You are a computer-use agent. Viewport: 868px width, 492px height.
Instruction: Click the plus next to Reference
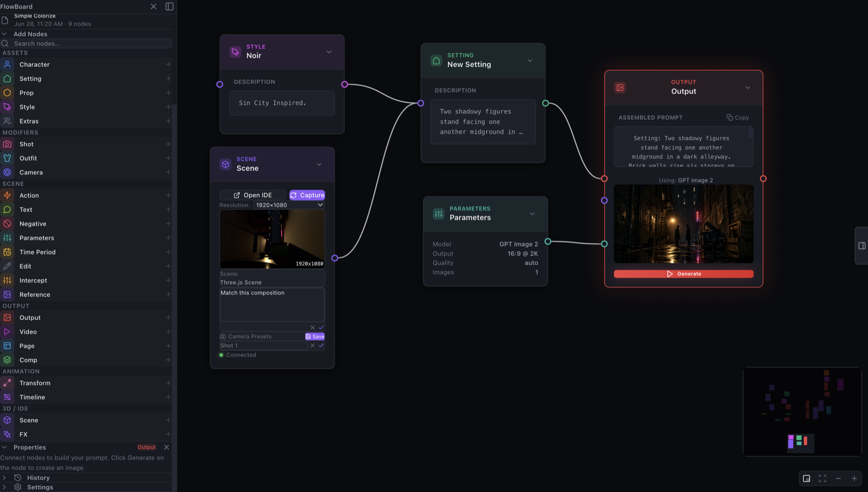[168, 295]
